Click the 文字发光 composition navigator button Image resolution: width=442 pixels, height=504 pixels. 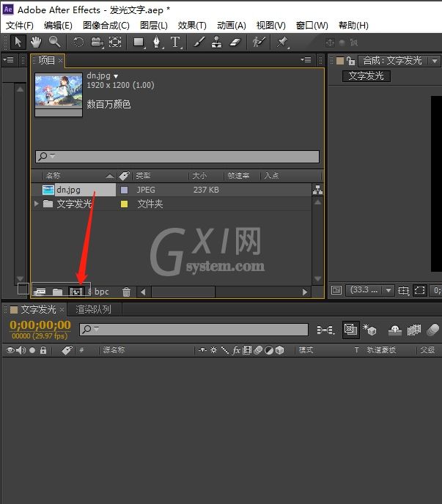[x=366, y=76]
